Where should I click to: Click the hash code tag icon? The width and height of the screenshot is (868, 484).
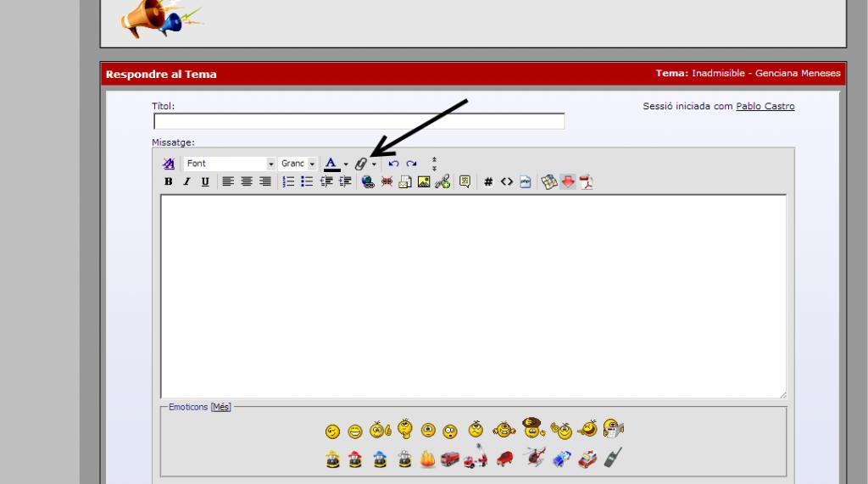[x=488, y=181]
